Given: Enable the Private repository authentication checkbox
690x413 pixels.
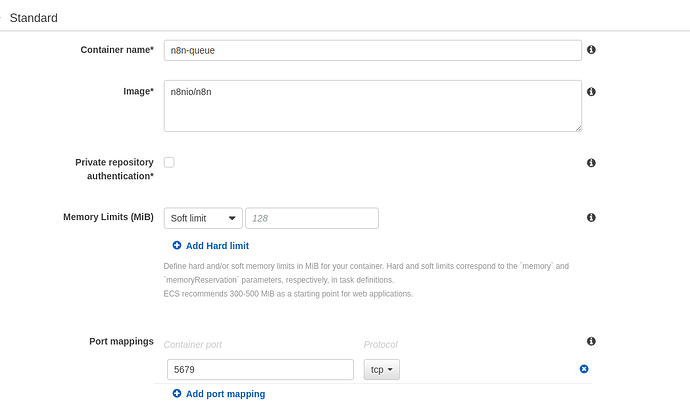Looking at the screenshot, I should [169, 162].
